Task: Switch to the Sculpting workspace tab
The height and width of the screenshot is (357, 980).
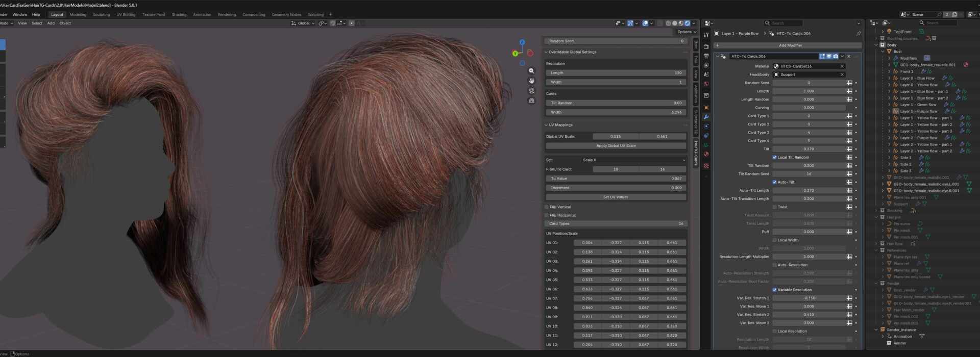Action: tap(101, 15)
